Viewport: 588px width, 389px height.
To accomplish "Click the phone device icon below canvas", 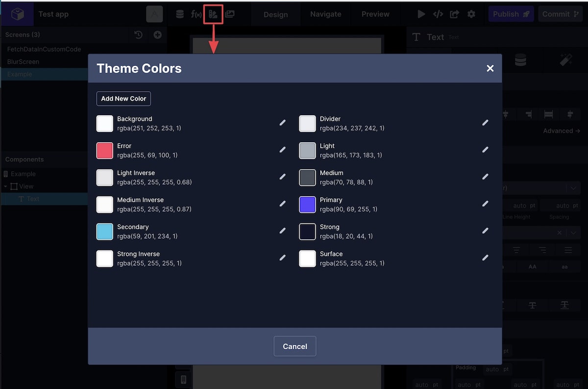I will [x=184, y=379].
